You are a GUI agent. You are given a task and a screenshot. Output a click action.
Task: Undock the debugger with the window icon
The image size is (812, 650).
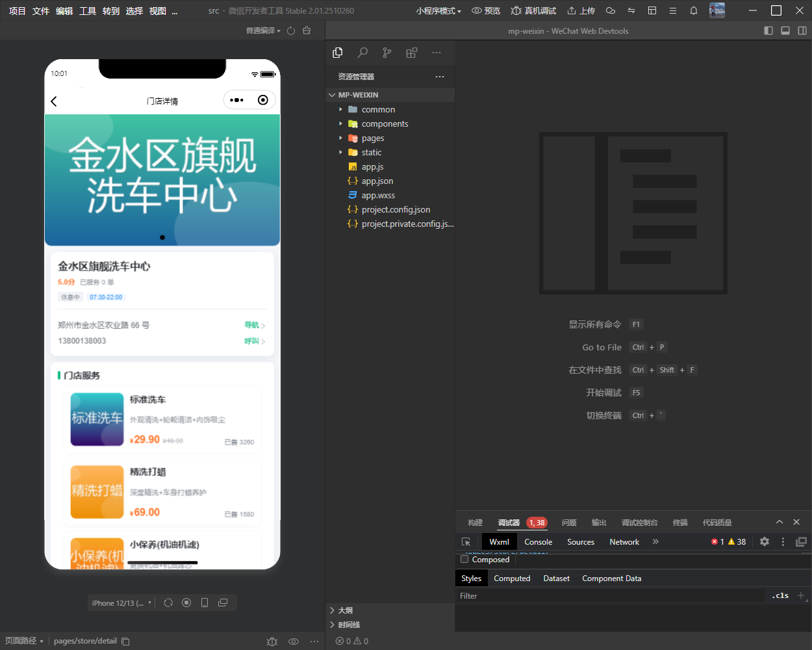(x=801, y=541)
